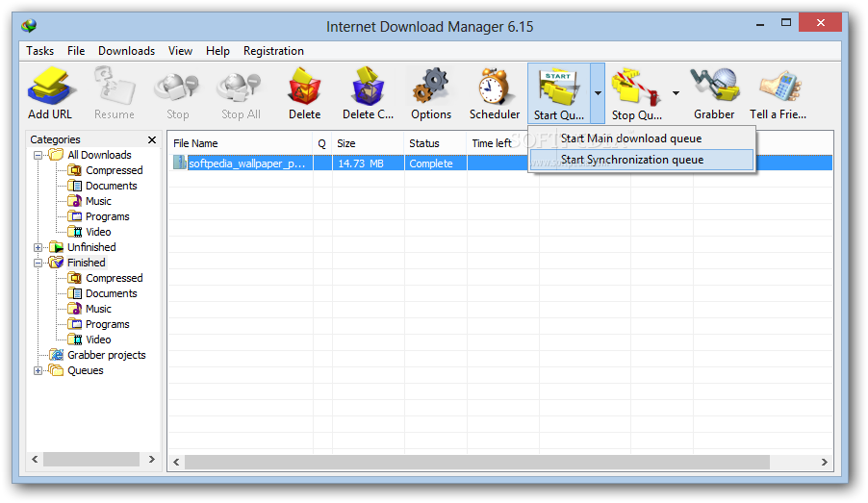Screen dimensions: 868x503
Task: Select Video label under Finished
Action: (x=98, y=340)
